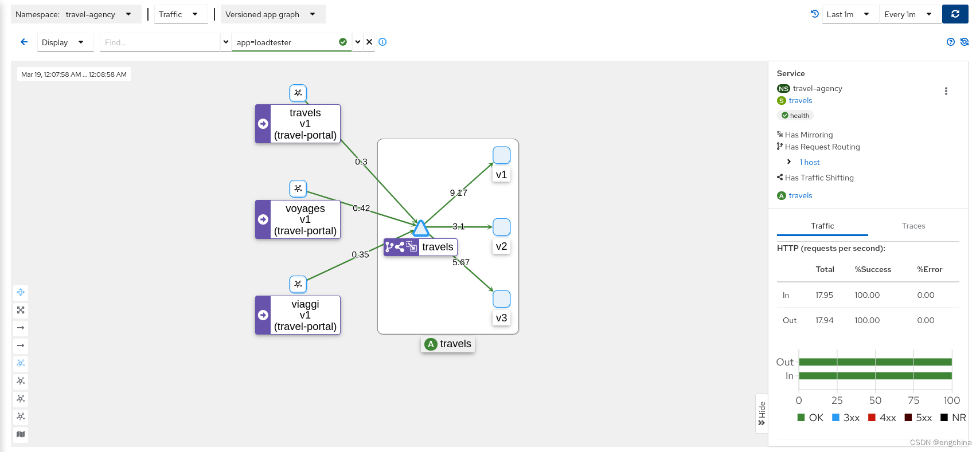Switch to the Traces tab

913,226
